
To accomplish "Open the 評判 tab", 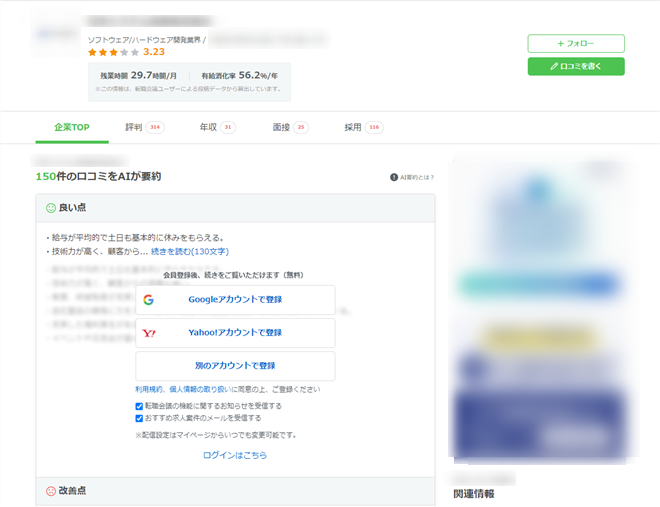I will pos(134,128).
